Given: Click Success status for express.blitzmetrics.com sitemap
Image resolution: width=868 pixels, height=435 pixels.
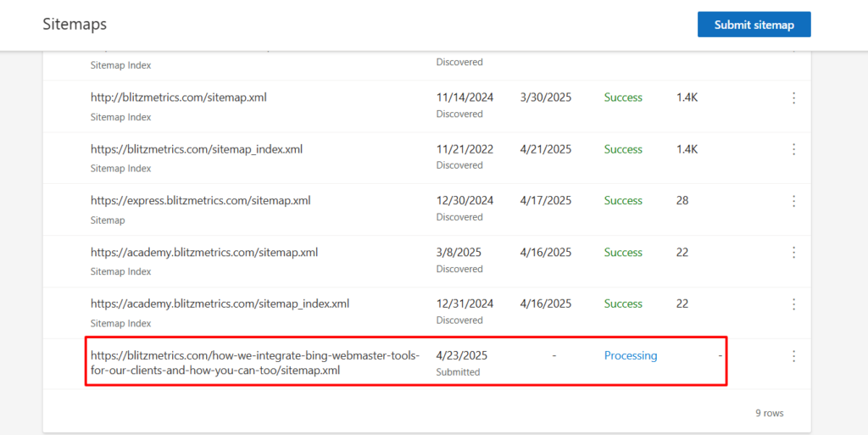Looking at the screenshot, I should point(623,200).
